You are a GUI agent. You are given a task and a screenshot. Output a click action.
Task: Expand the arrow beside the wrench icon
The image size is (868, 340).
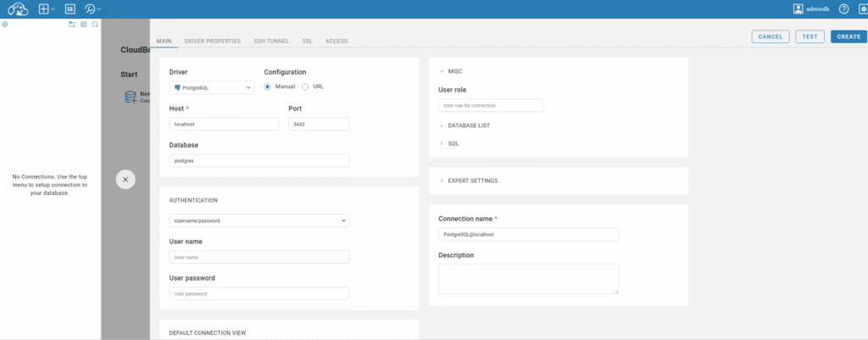point(99,9)
